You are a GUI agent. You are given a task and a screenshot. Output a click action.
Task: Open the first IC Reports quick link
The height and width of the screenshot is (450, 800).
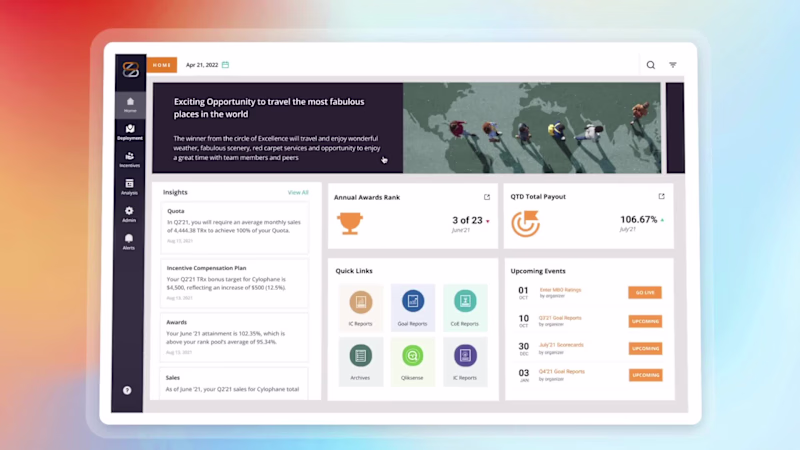[361, 308]
